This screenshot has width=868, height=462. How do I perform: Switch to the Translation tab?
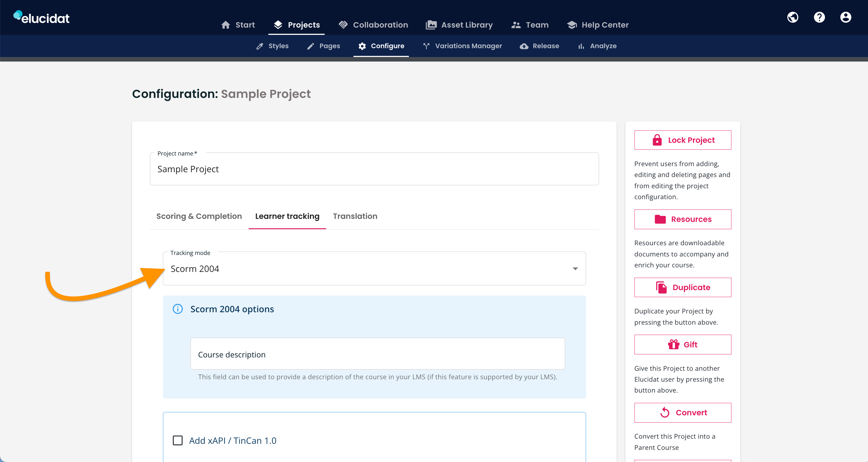[355, 216]
